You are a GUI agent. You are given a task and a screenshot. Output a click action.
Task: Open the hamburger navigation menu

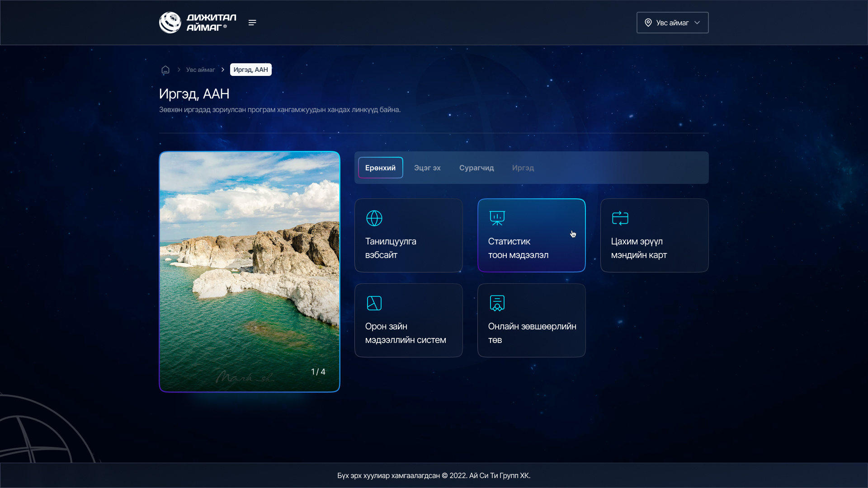point(252,22)
